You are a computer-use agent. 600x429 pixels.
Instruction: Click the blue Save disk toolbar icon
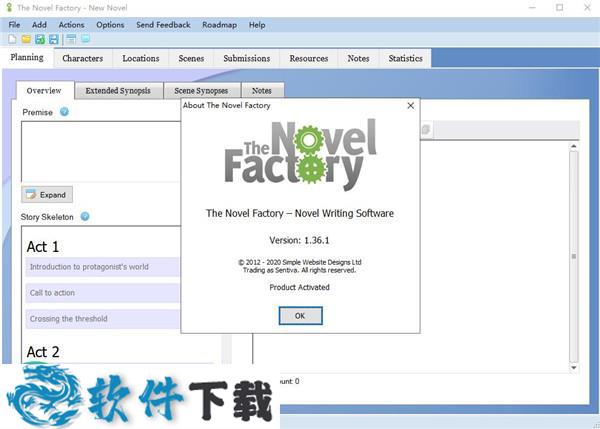coord(54,39)
